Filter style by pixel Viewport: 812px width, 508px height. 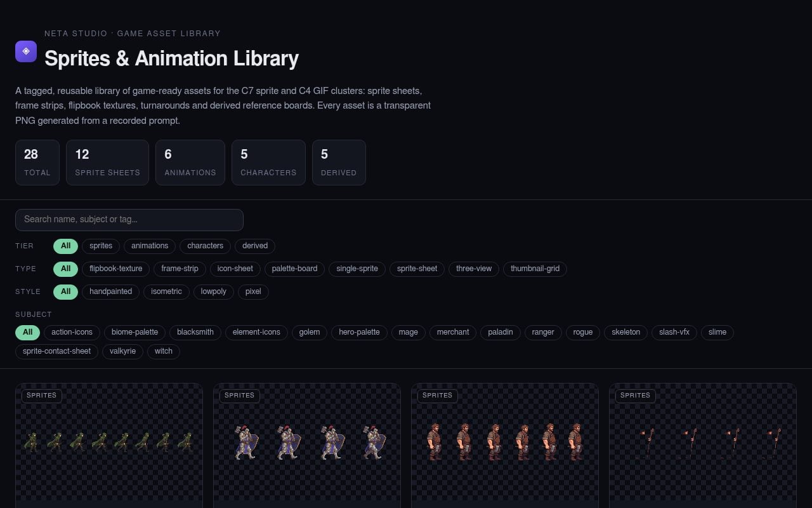coord(253,291)
